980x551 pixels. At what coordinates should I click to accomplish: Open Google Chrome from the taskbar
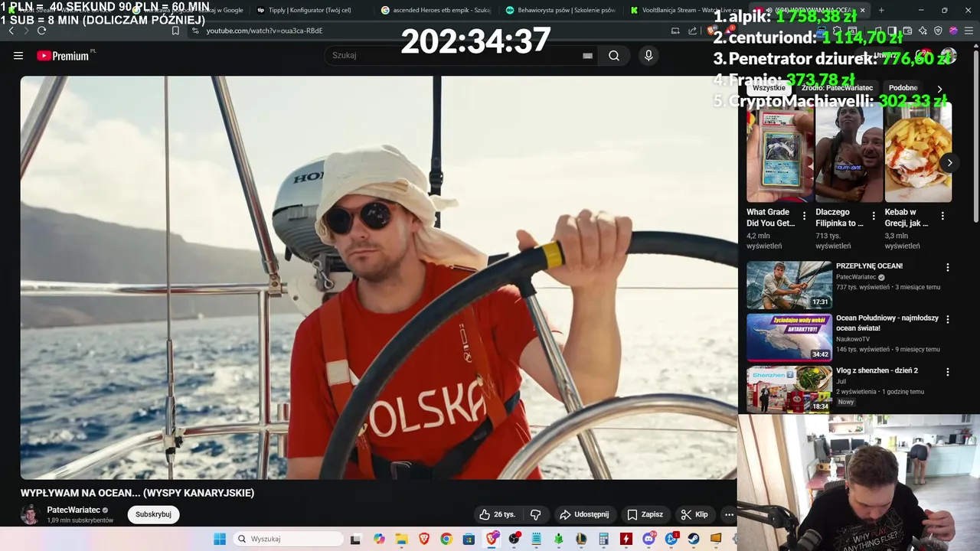[446, 539]
